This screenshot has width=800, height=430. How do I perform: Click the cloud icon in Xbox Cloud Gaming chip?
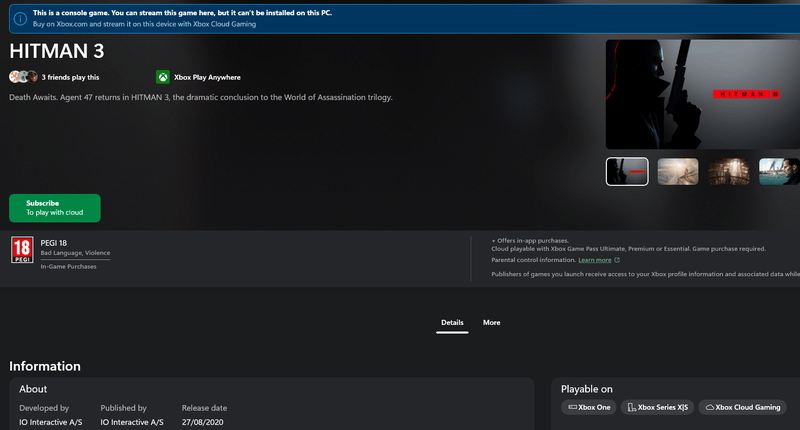[x=710, y=407]
